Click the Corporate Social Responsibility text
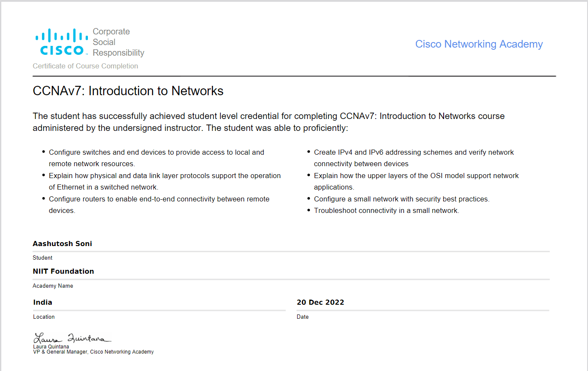 (118, 42)
